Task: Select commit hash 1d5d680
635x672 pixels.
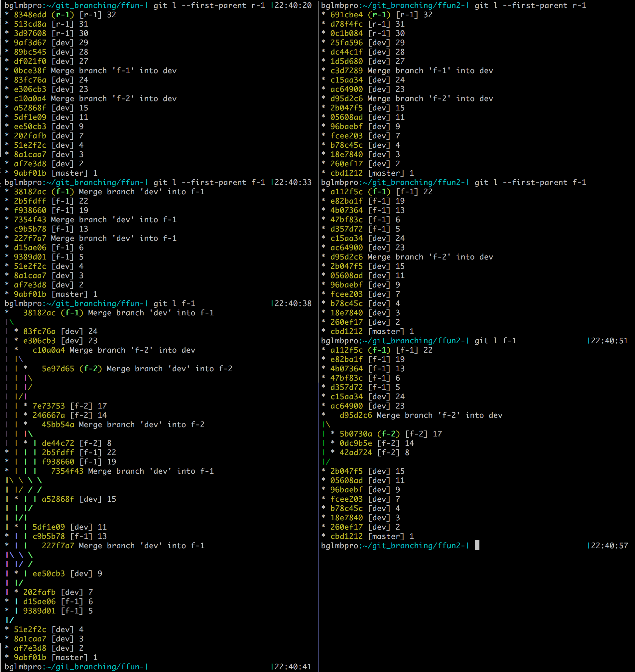Action: [x=347, y=61]
